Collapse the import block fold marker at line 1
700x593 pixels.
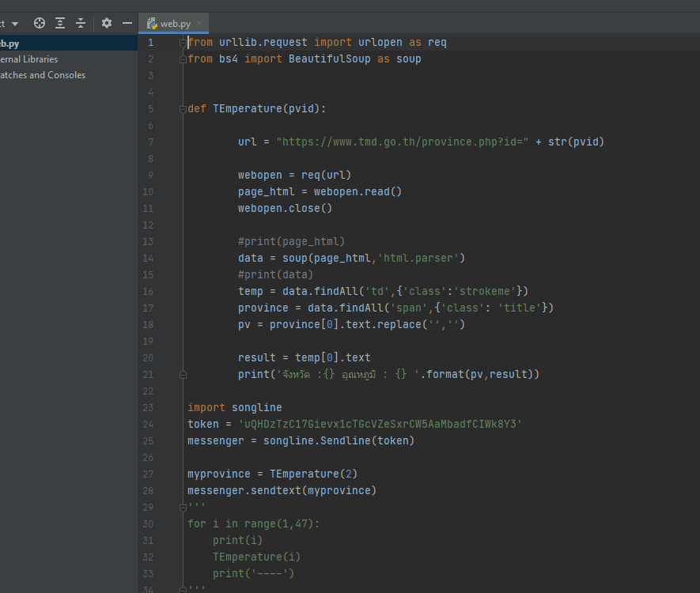pos(183,43)
